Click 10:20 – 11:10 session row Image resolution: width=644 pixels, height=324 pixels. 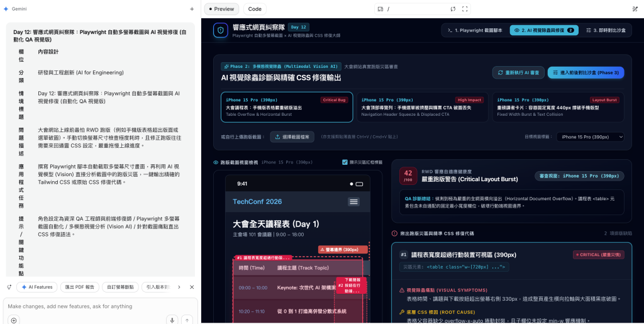click(x=297, y=311)
